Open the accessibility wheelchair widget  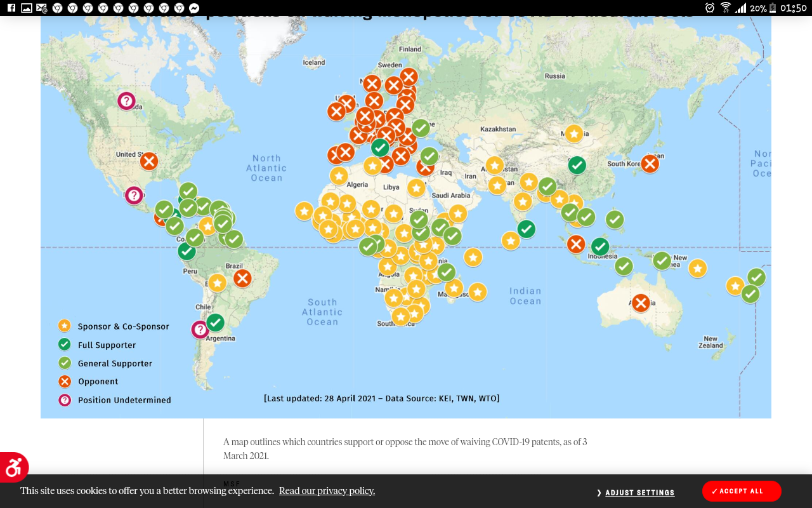[x=13, y=468]
